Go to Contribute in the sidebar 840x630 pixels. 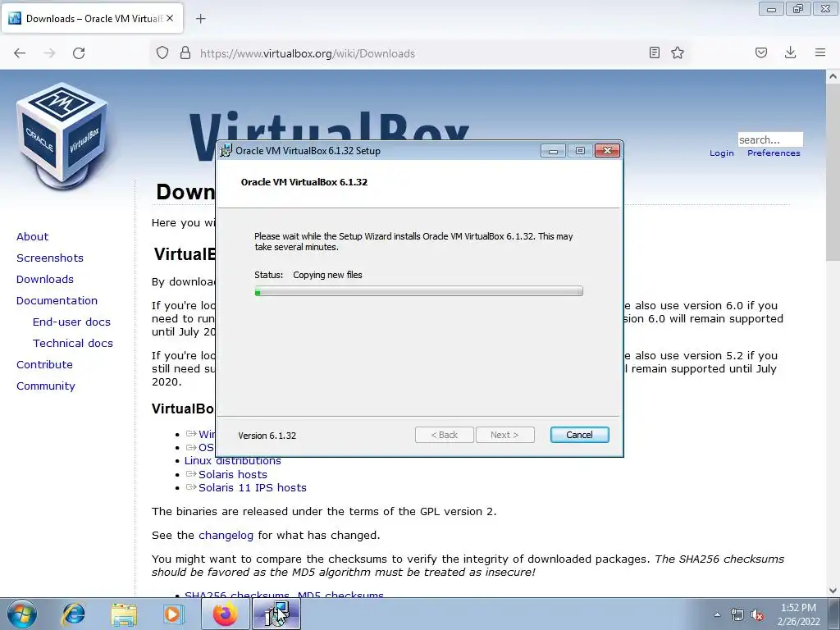pos(44,365)
